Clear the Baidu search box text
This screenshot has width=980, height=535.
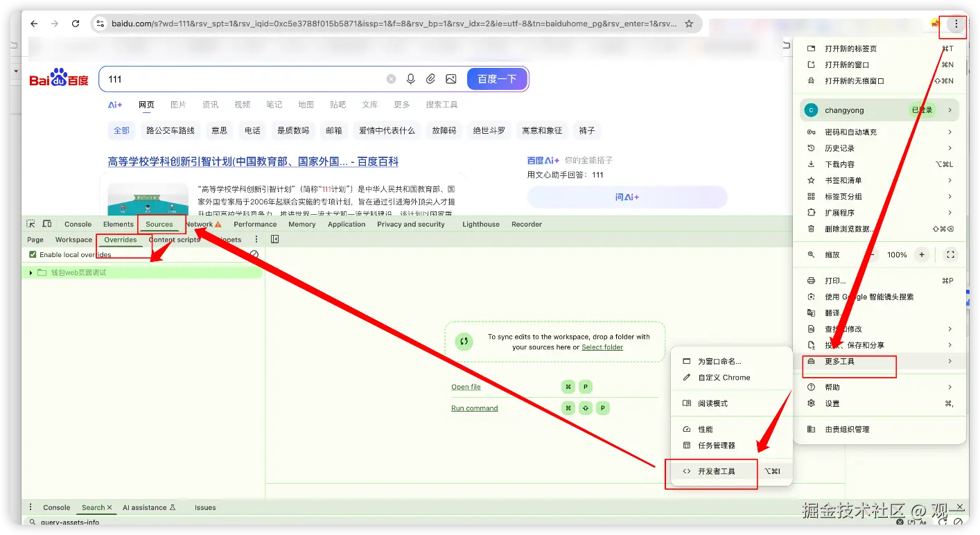click(391, 79)
